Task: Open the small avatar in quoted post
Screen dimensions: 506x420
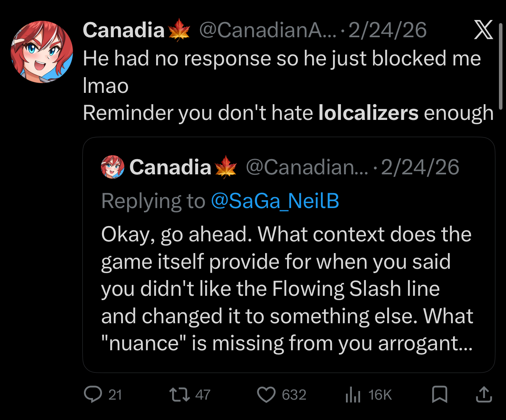Action: pyautogui.click(x=113, y=167)
